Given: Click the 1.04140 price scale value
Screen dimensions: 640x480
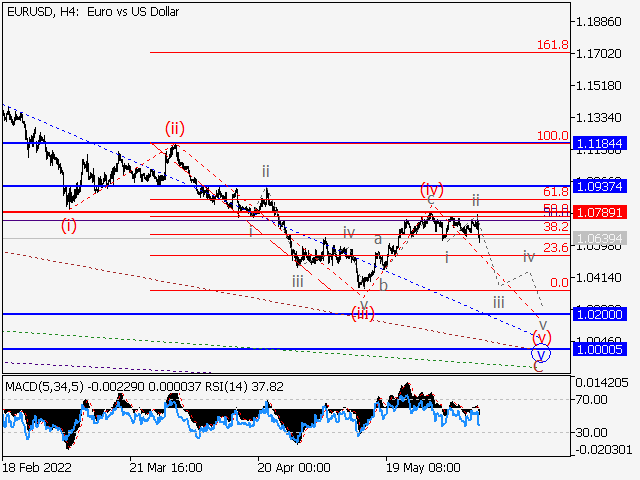Looking at the screenshot, I should [x=598, y=278].
